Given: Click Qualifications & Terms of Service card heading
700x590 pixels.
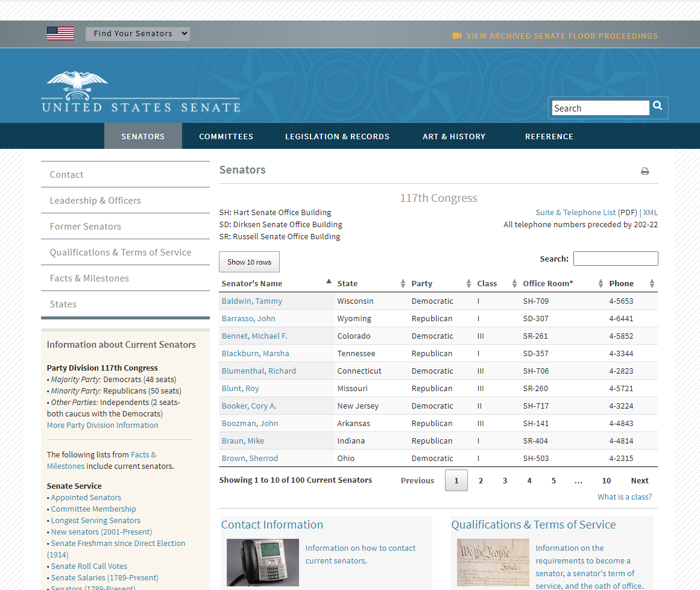Looking at the screenshot, I should tap(534, 525).
